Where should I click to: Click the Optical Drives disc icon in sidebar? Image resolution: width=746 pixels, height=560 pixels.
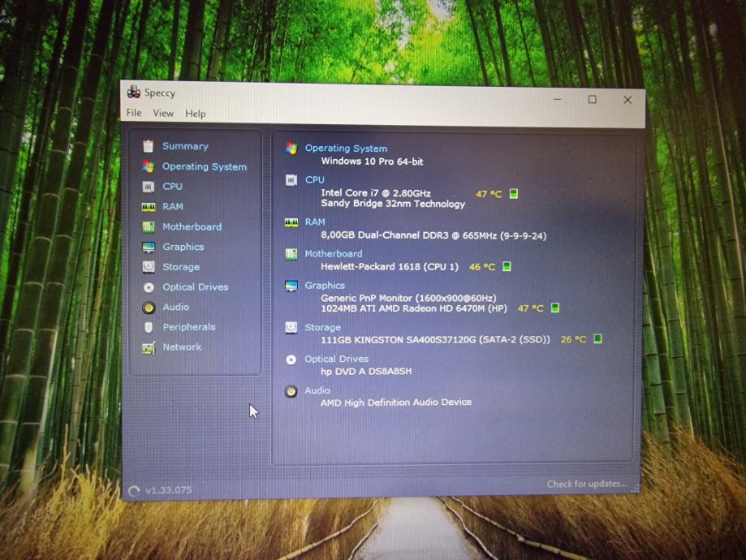(x=148, y=287)
